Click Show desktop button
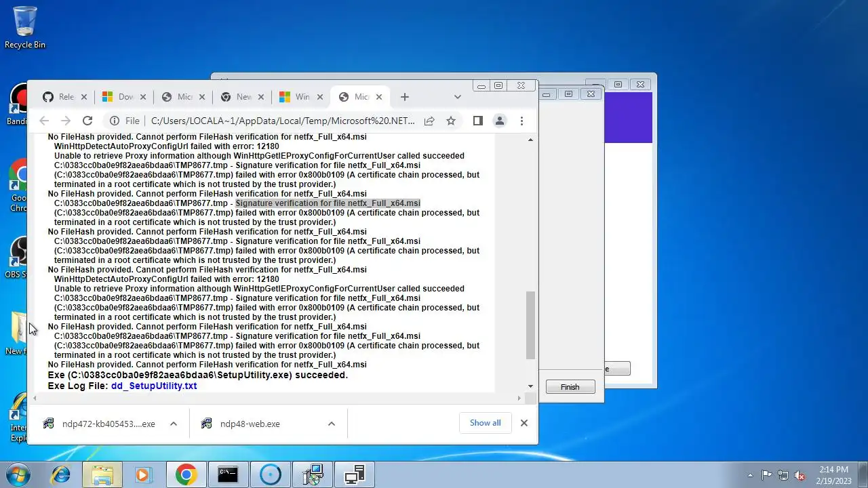Screen dimensions: 868x488 point(863,474)
